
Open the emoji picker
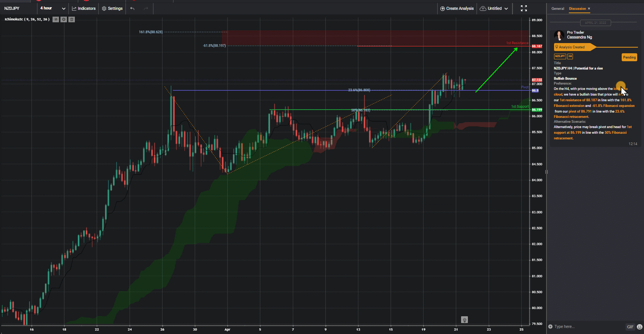[639, 327]
